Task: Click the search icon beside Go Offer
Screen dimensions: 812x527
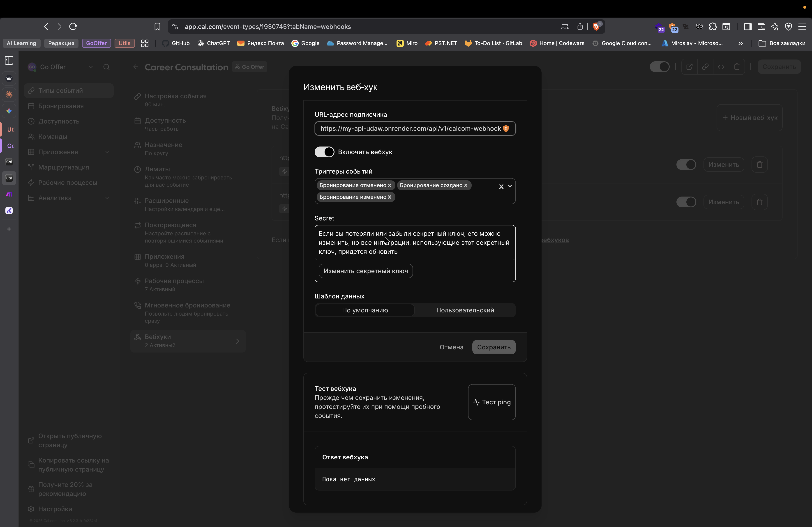Action: [106, 67]
